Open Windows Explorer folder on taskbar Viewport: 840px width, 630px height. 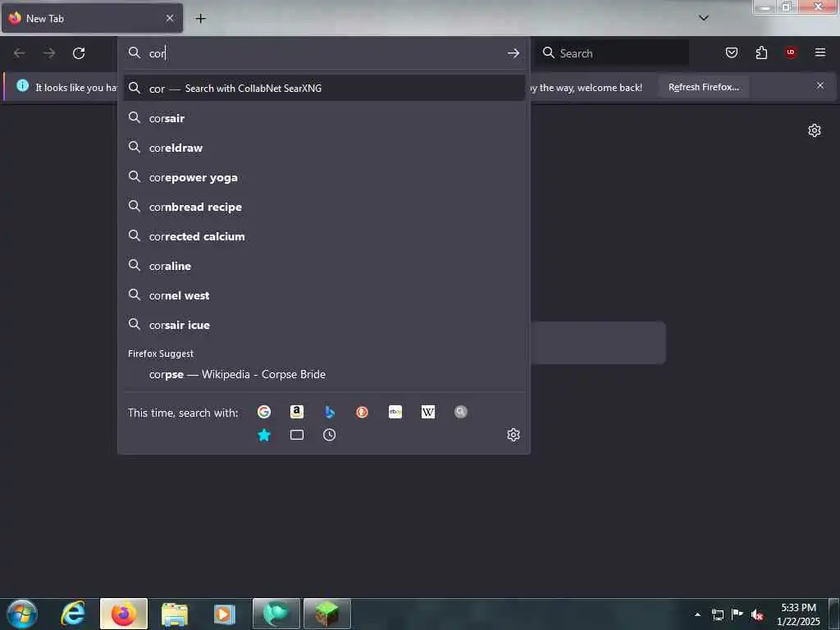(x=174, y=614)
